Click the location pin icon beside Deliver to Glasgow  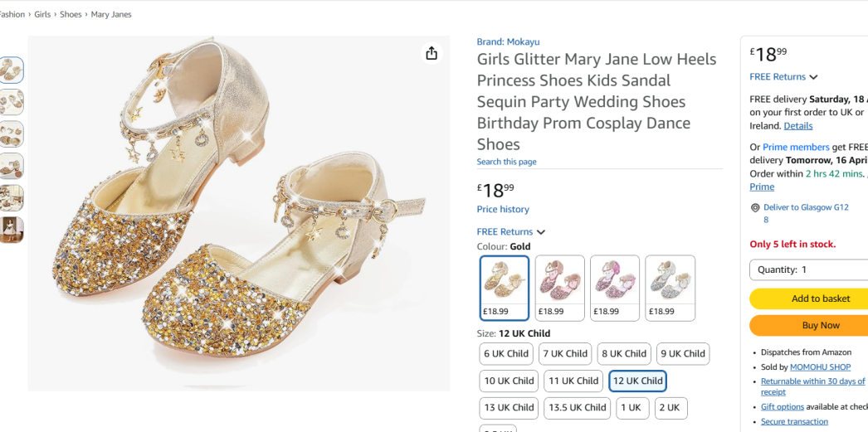755,208
